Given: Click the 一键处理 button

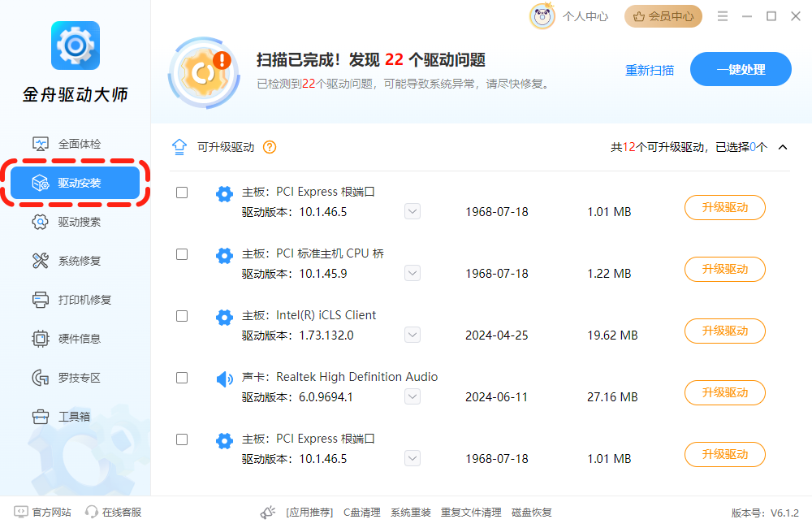Looking at the screenshot, I should tap(741, 69).
